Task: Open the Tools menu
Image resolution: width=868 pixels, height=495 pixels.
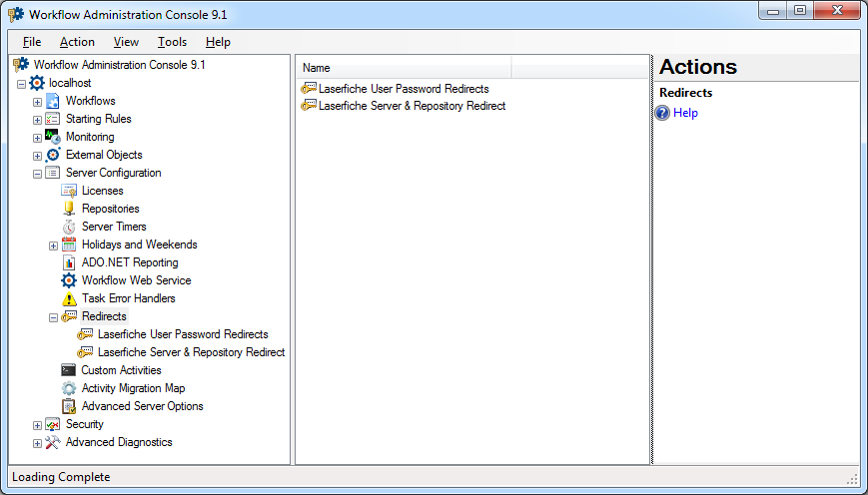Action: click(172, 42)
